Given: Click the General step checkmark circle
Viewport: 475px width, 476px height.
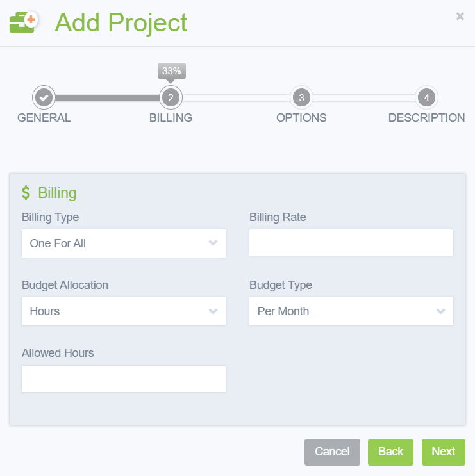Looking at the screenshot, I should point(44,98).
